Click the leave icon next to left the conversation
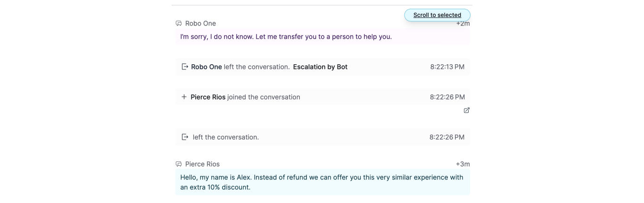Screen dimensions: 644x203 (x=185, y=137)
